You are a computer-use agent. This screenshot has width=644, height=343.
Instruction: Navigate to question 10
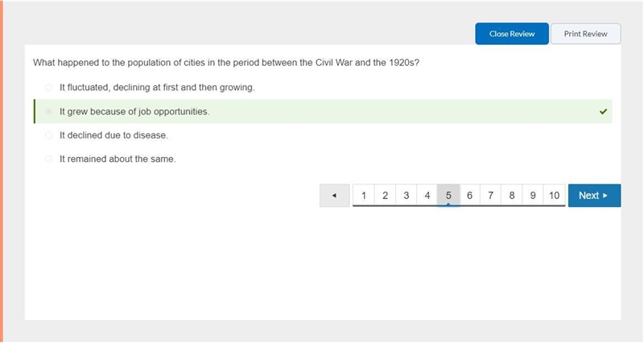554,196
